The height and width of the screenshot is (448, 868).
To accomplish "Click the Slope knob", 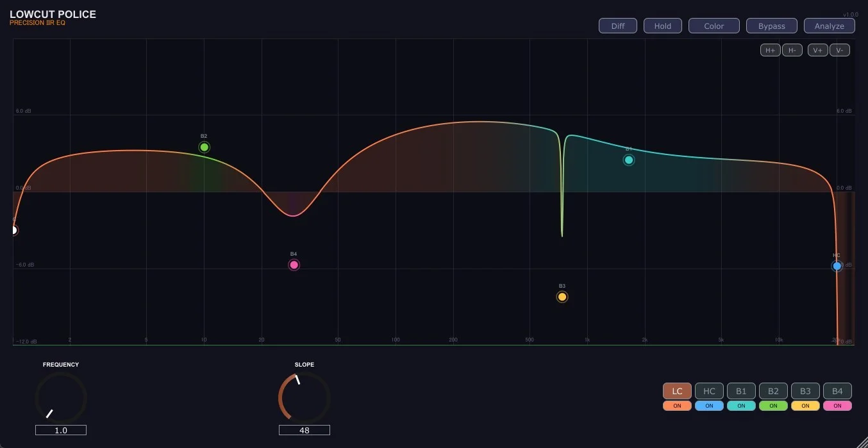I will coord(305,397).
